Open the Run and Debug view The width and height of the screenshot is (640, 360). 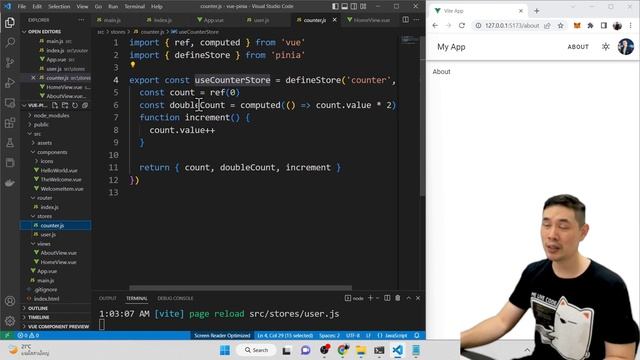coord(10,82)
